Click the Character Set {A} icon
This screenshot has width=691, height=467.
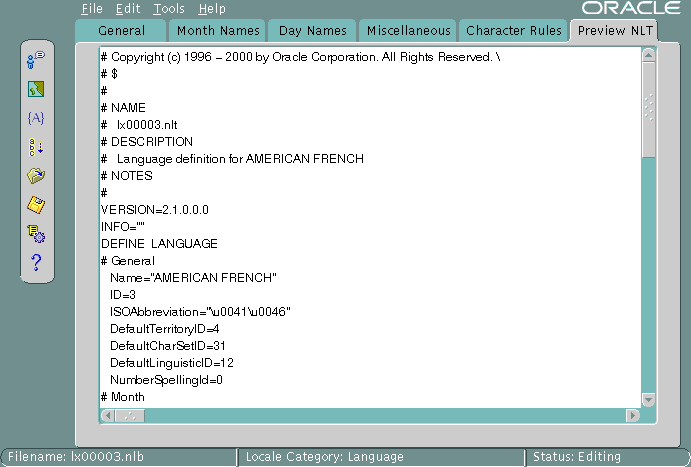(x=37, y=118)
